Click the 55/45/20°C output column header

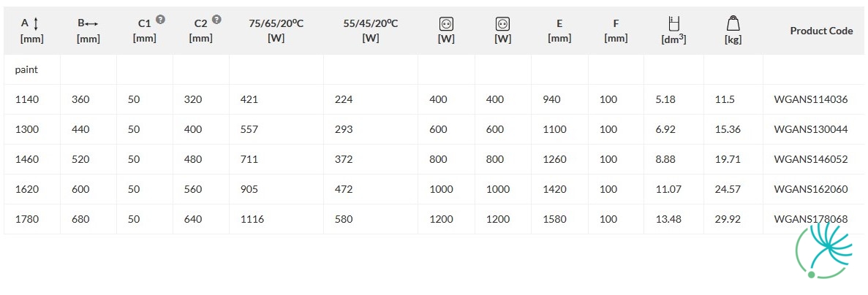tap(370, 31)
